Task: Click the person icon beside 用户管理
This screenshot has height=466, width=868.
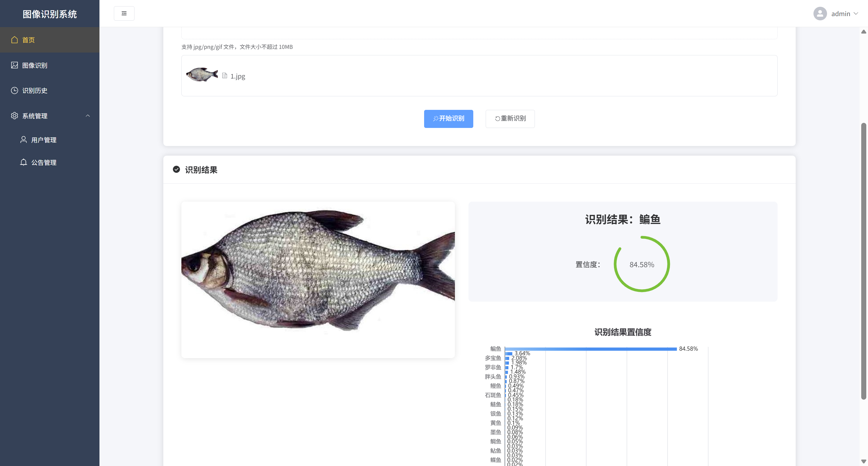Action: tap(23, 140)
